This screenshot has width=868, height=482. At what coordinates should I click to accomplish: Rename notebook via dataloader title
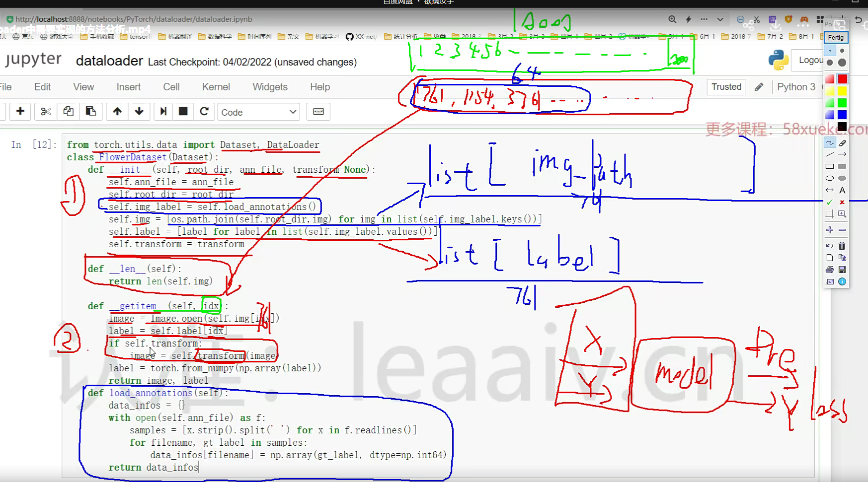[109, 61]
